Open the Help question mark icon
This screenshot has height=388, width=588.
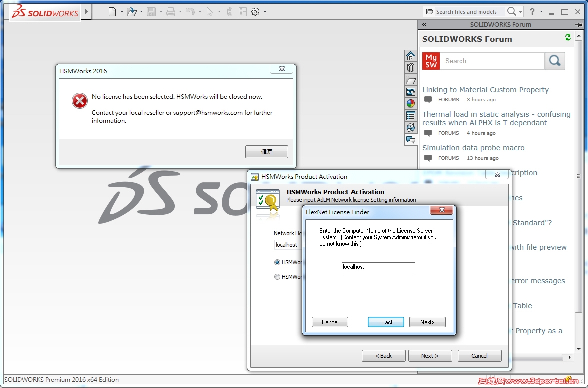click(x=532, y=12)
